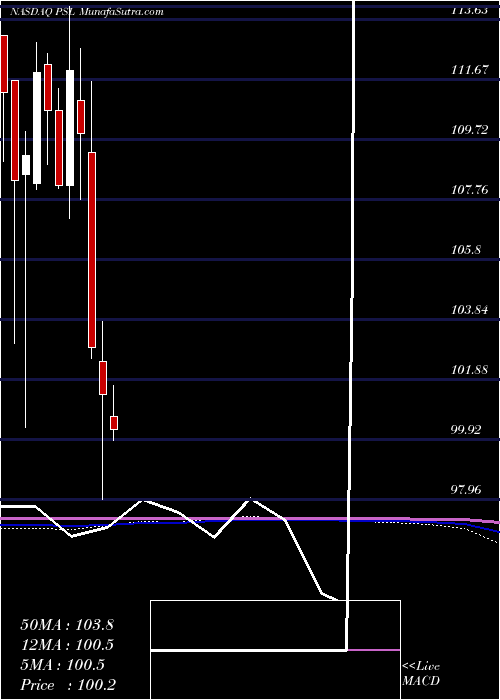Click the 5MA : 100.5 readout
Screen dimensions: 500x700
[x=63, y=665]
